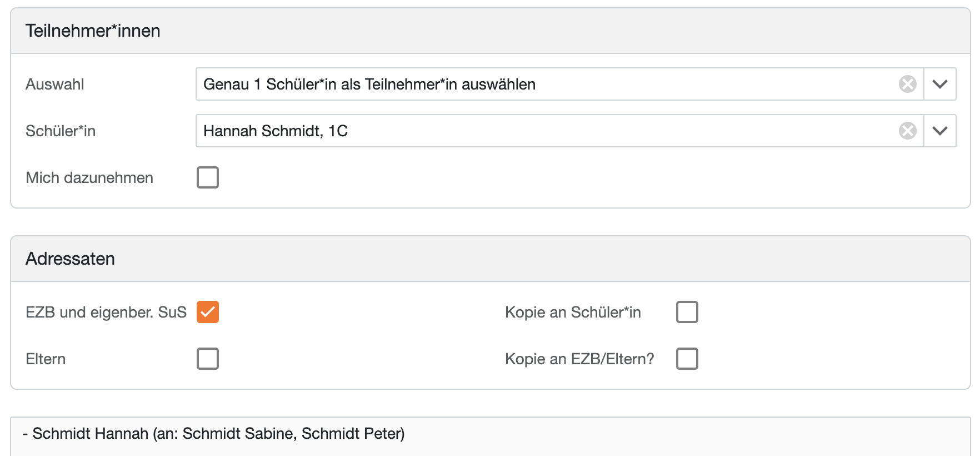Click the Teilnehmer*innen section header
The height and width of the screenshot is (456, 980).
[93, 31]
